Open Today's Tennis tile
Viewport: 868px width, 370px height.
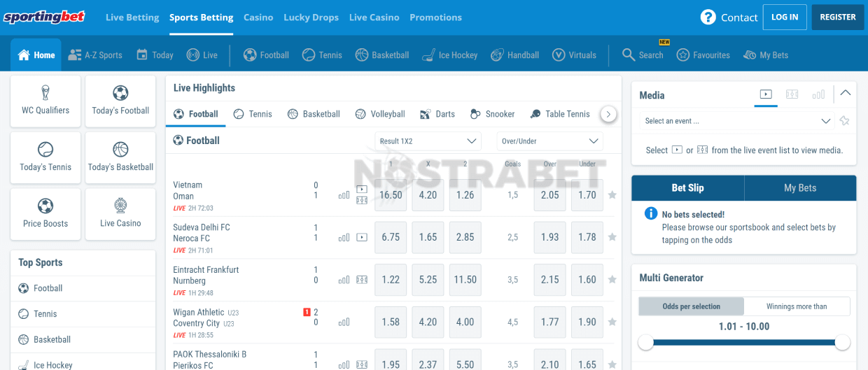45,158
